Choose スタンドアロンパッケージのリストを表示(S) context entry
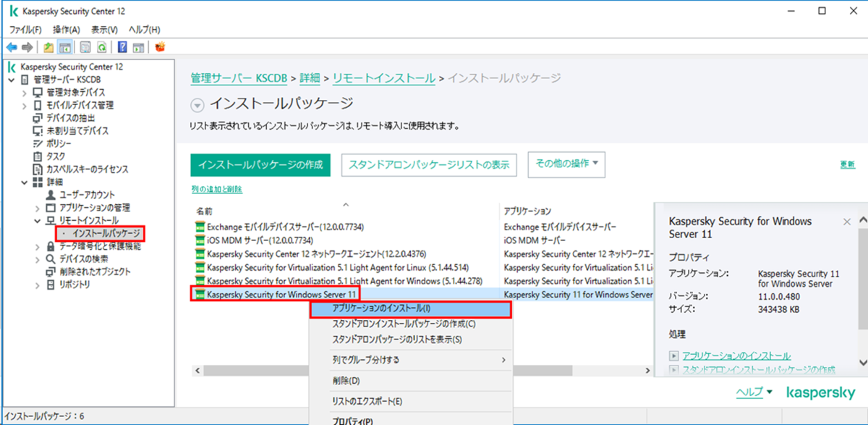This screenshot has width=868, height=425. [x=411, y=339]
